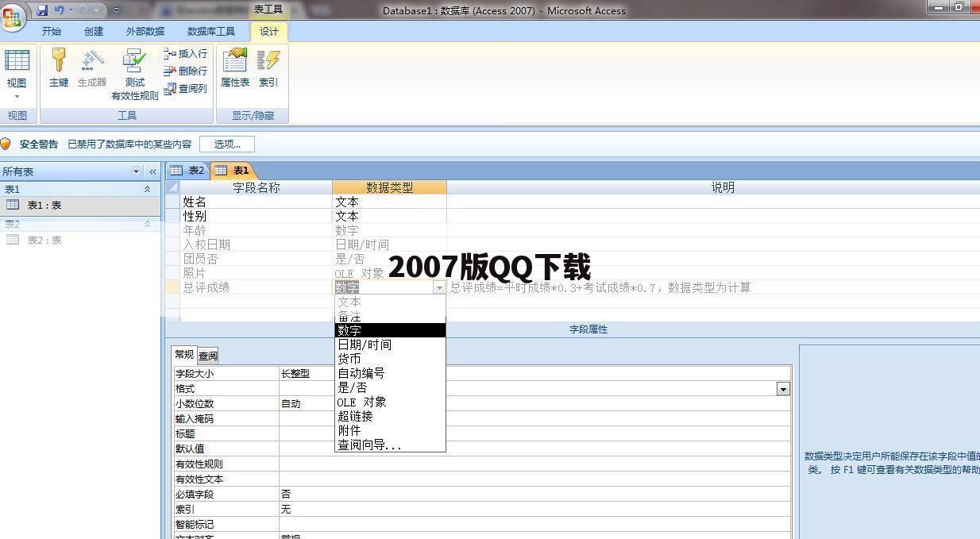This screenshot has width=980, height=539.
Task: Click 删除行 delete rows button
Action: coord(187,71)
